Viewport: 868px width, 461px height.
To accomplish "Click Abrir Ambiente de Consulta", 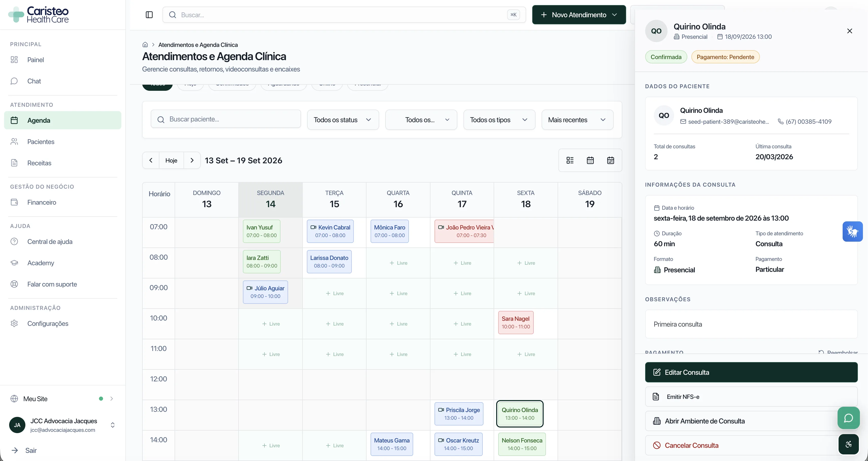I will (x=751, y=421).
